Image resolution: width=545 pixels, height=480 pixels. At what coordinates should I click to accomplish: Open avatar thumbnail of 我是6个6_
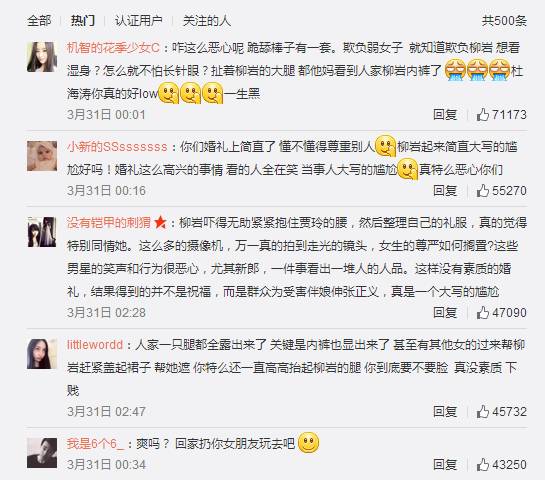(42, 453)
